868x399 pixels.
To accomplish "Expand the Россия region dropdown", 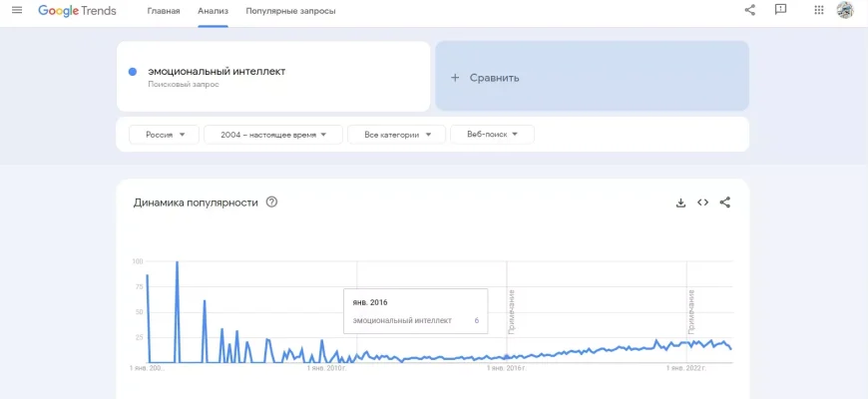I will pos(165,135).
